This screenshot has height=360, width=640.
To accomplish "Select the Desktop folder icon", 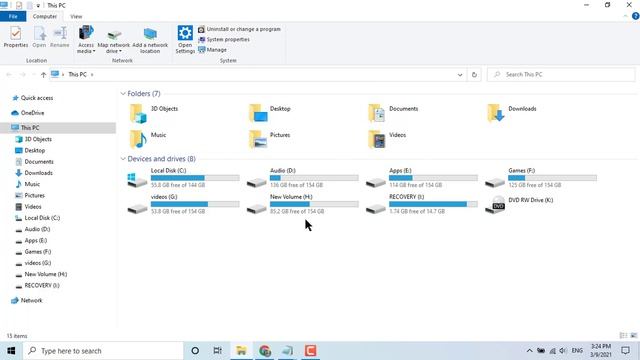I will tap(258, 113).
